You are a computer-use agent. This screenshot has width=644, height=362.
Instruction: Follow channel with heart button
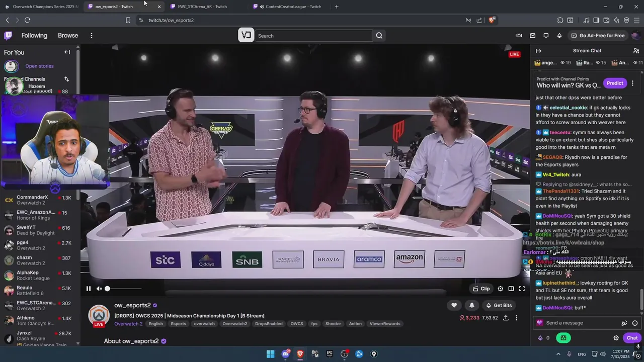(x=454, y=305)
